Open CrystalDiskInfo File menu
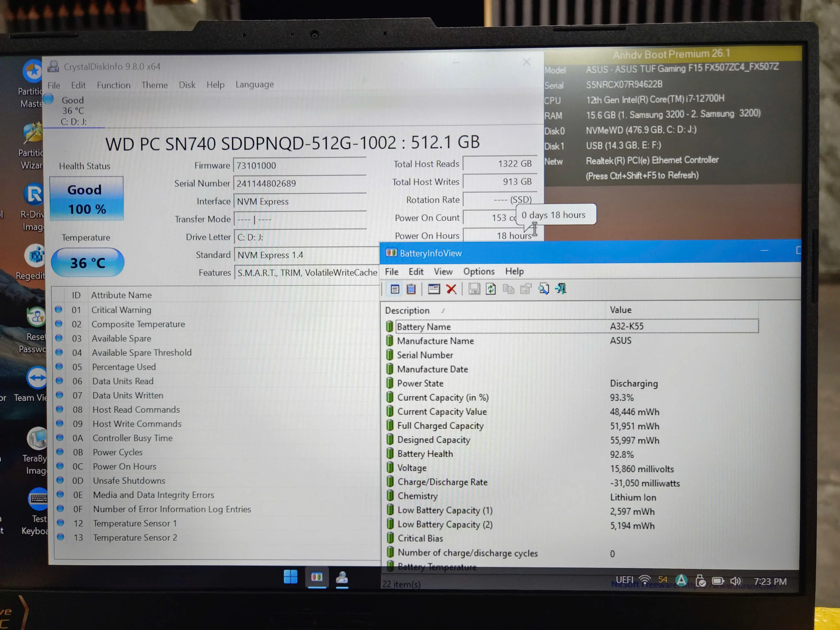 (x=53, y=85)
